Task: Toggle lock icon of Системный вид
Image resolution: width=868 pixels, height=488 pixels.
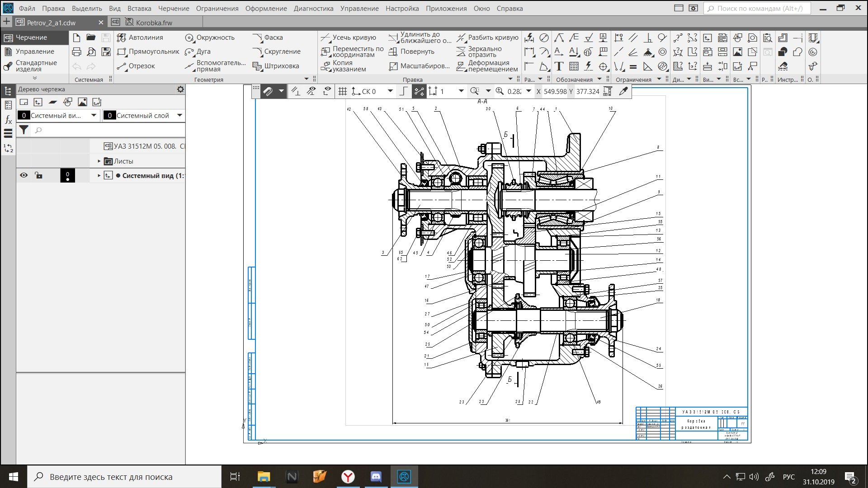Action: (39, 175)
